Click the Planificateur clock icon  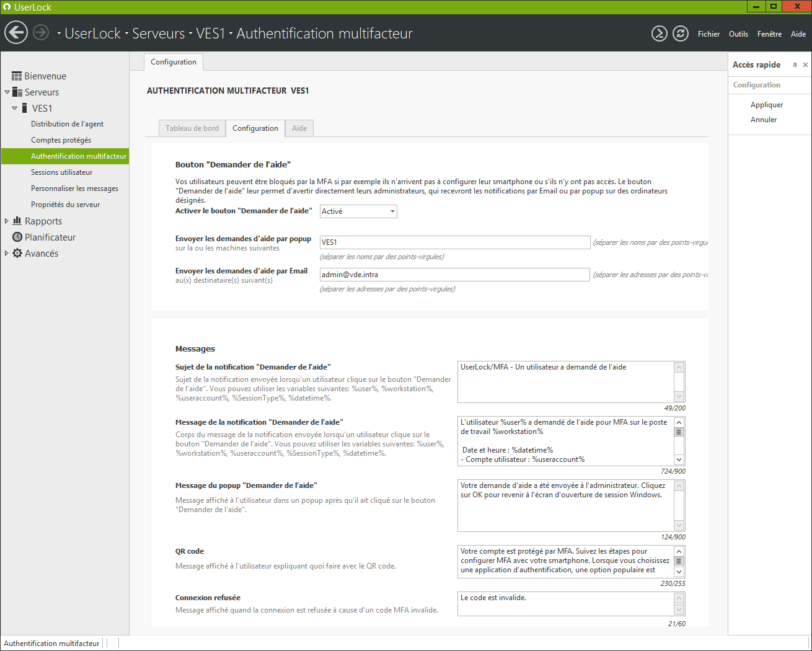coord(17,237)
